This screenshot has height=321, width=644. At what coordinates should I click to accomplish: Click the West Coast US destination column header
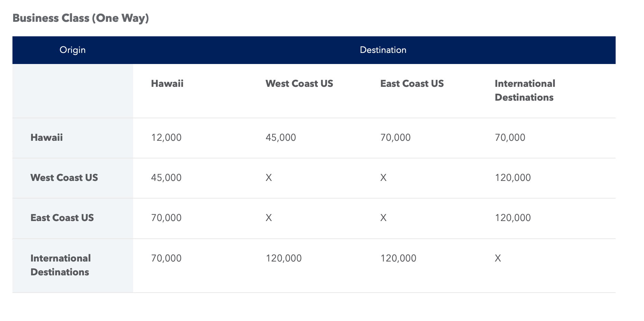tap(299, 83)
